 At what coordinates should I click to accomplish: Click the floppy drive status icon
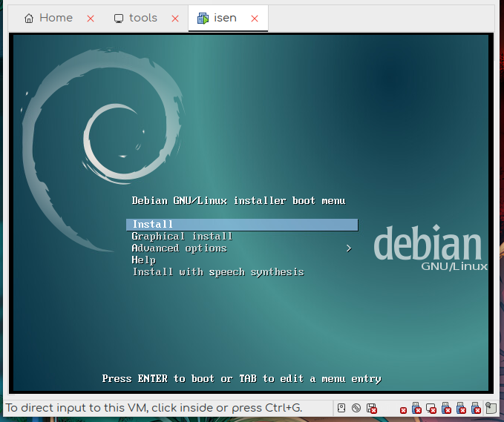[x=371, y=408]
